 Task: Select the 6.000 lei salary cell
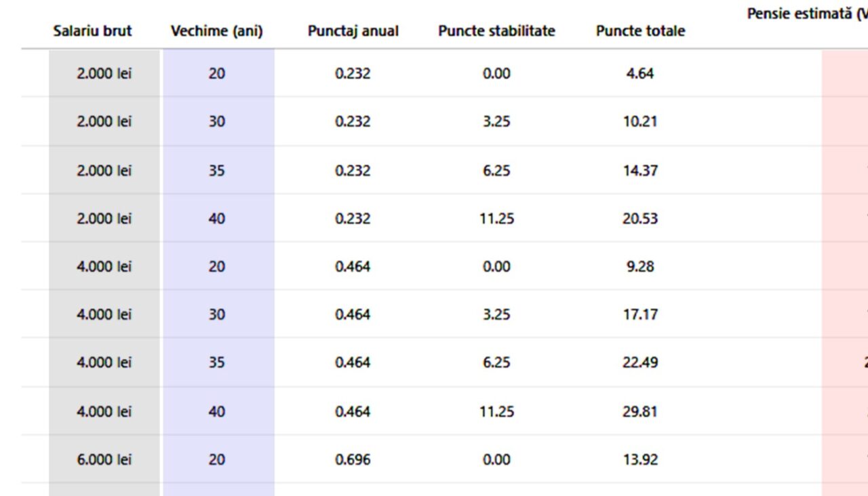104,460
